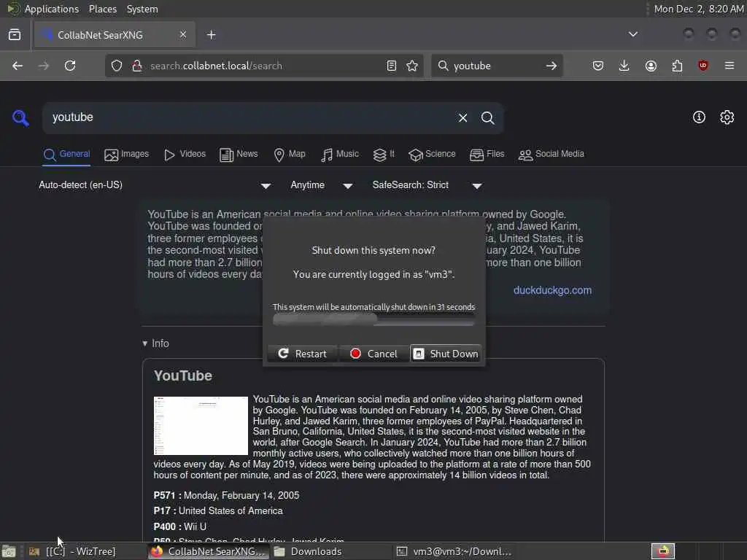This screenshot has width=747, height=560.
Task: Switch to the Videos category tab
Action: pos(185,155)
